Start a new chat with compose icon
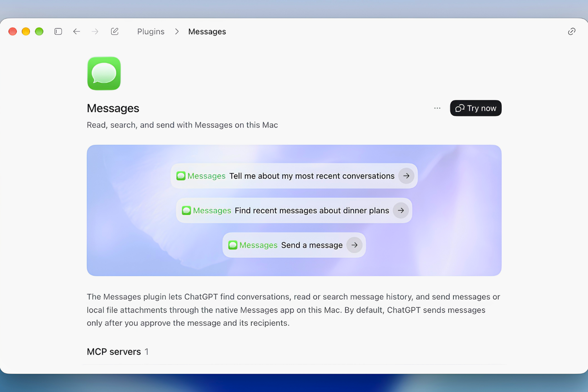This screenshot has height=392, width=588. tap(115, 31)
